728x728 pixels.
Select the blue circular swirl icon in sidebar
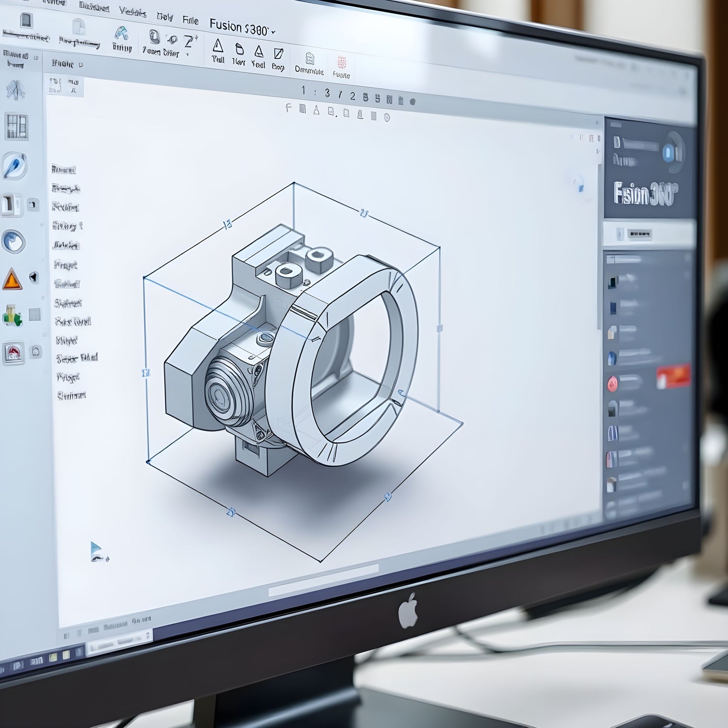13,241
